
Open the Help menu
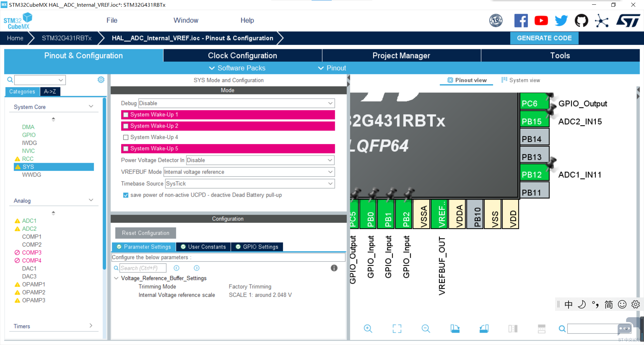point(247,20)
